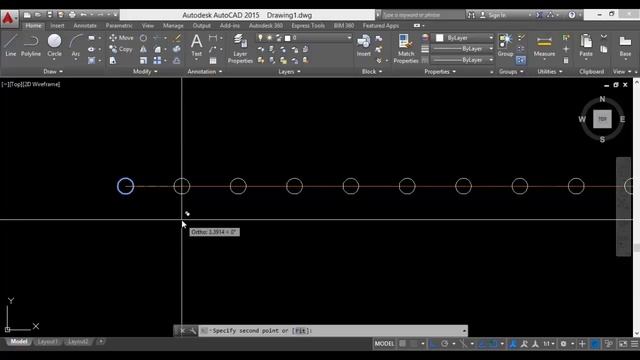Toggle Clean Screen in status bar
640x360 pixels.
point(623,344)
